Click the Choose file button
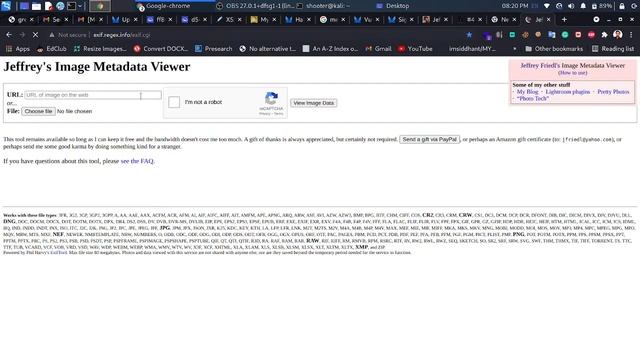 [38, 111]
